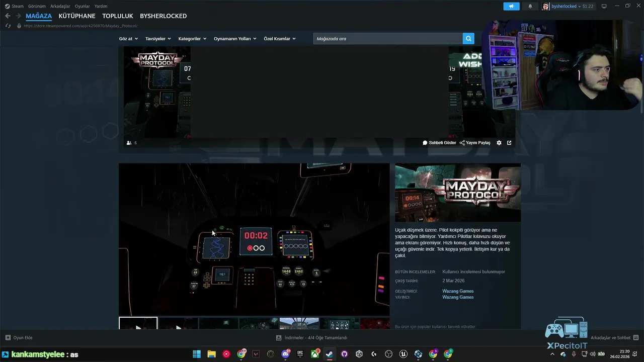The width and height of the screenshot is (644, 362).
Task: Click the Mayday Protocol capsule image
Action: 458,193
